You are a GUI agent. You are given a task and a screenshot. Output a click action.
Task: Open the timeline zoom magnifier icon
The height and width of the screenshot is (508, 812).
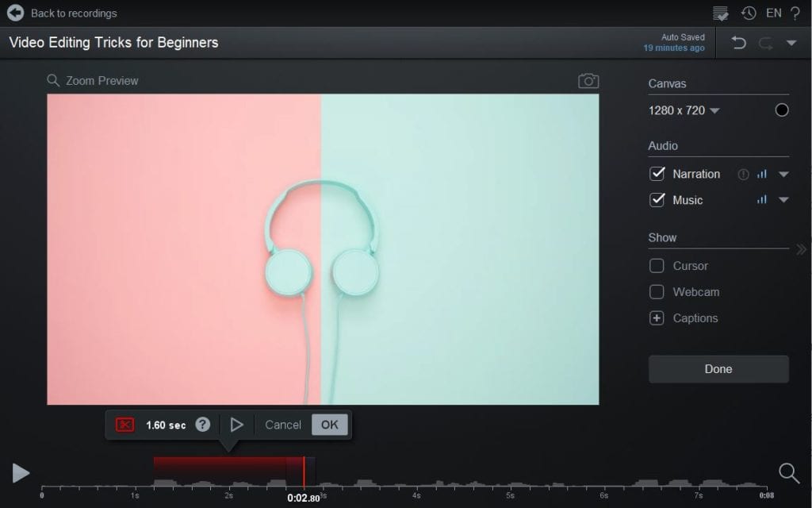pos(788,473)
